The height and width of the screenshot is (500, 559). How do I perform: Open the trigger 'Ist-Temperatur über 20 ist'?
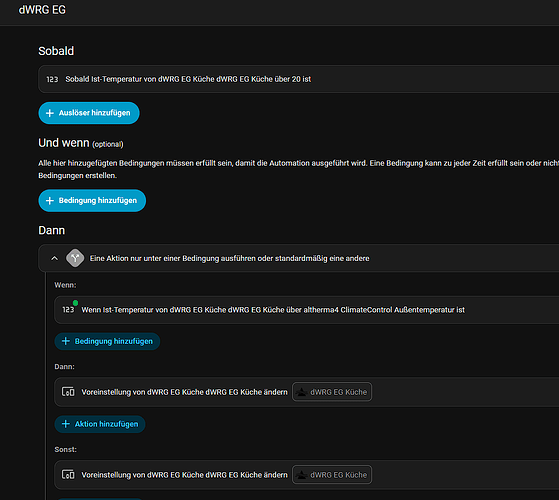[x=298, y=79]
